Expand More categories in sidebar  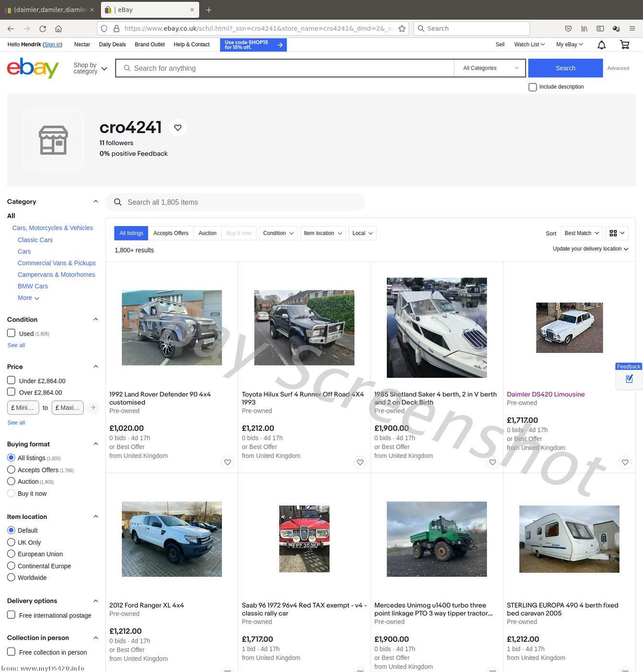point(28,298)
